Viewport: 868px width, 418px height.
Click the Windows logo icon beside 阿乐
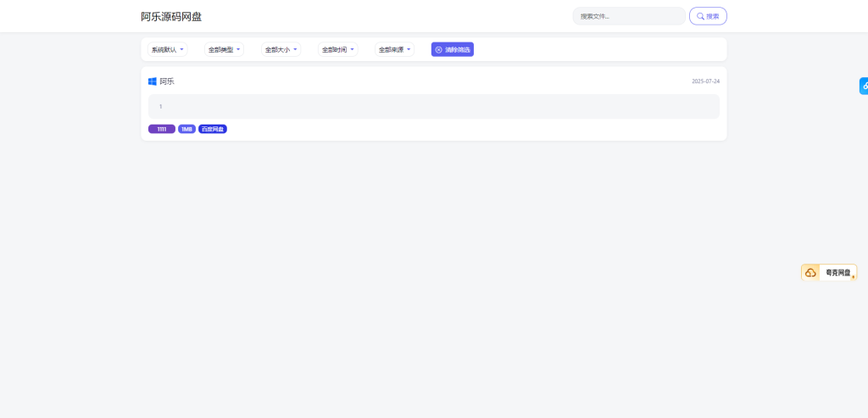pos(153,81)
